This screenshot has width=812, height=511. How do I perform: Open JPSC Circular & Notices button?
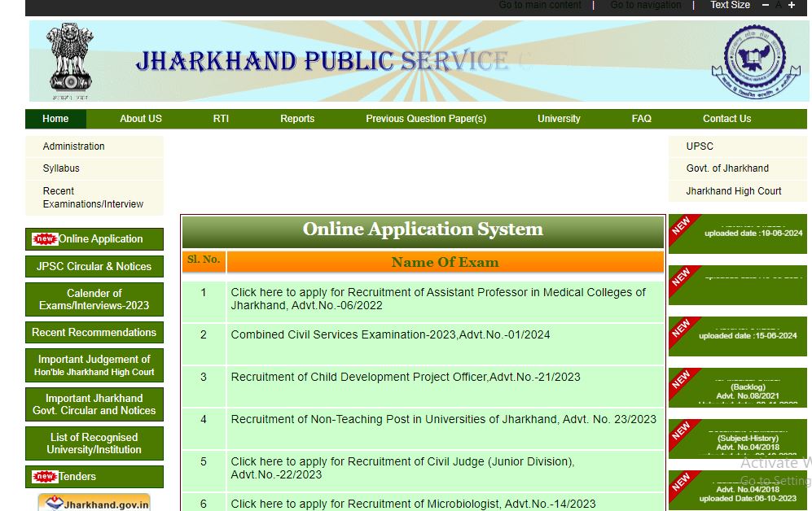tap(94, 267)
